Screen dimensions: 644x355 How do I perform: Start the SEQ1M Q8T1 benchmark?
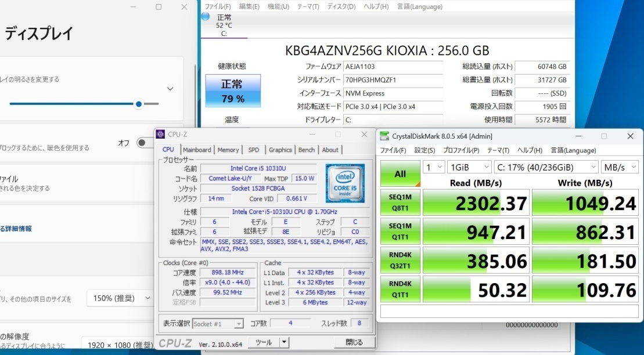point(400,202)
